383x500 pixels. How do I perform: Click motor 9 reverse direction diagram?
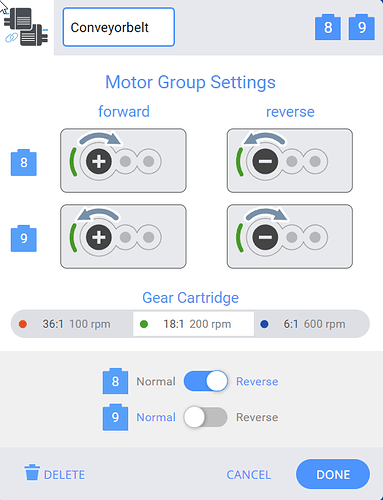click(290, 236)
